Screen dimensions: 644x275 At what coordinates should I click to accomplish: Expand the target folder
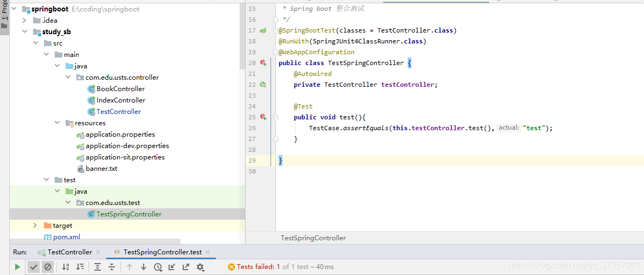(x=35, y=225)
